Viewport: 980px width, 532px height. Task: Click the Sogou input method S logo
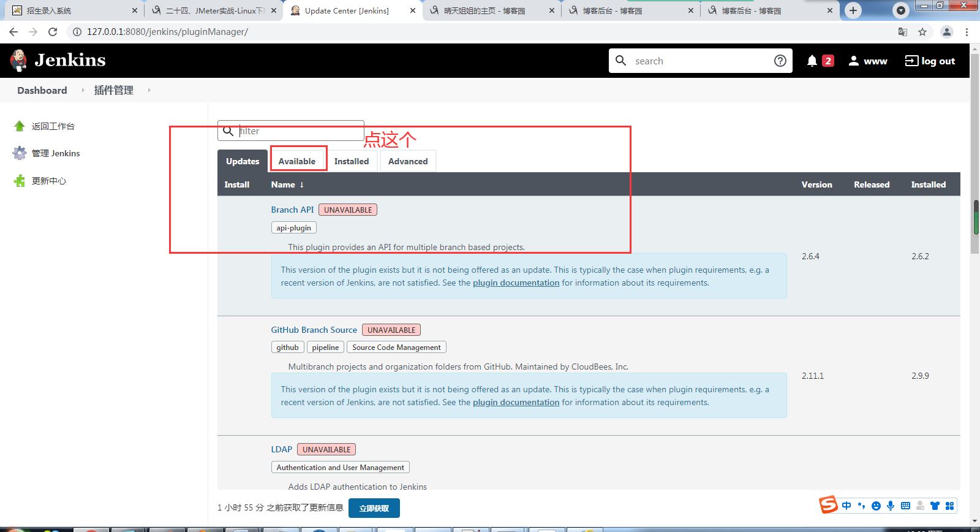(x=828, y=504)
